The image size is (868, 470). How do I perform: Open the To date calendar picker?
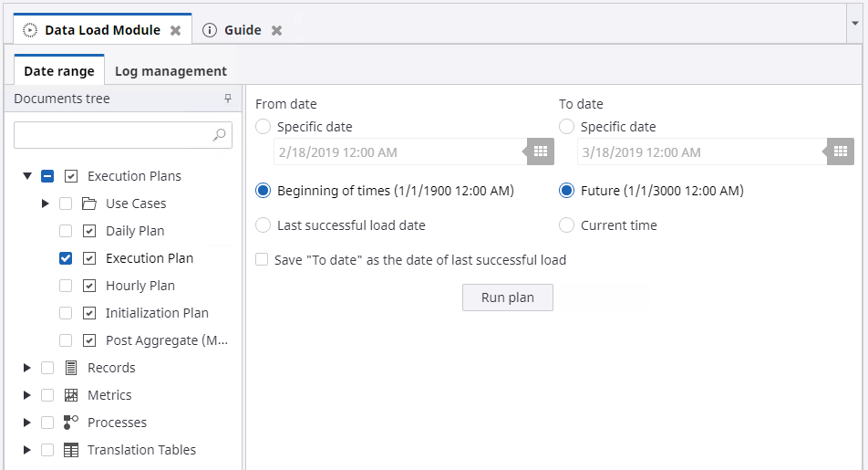click(841, 151)
